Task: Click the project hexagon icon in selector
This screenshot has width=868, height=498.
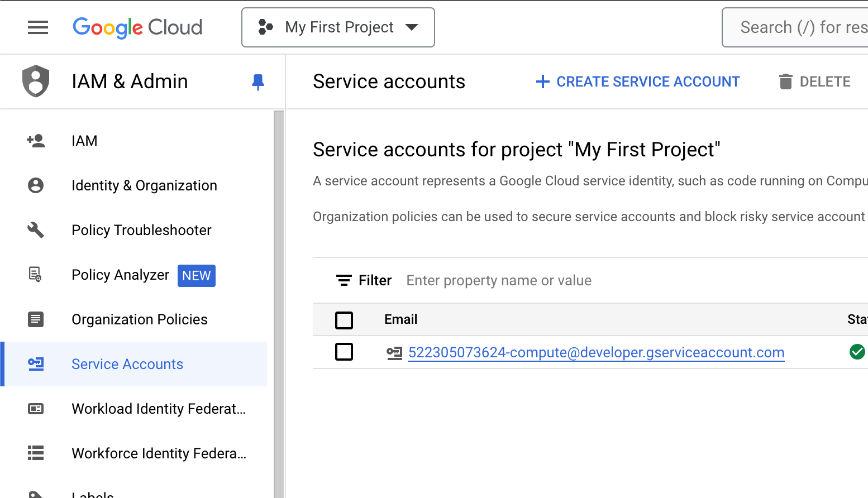Action: coord(265,27)
